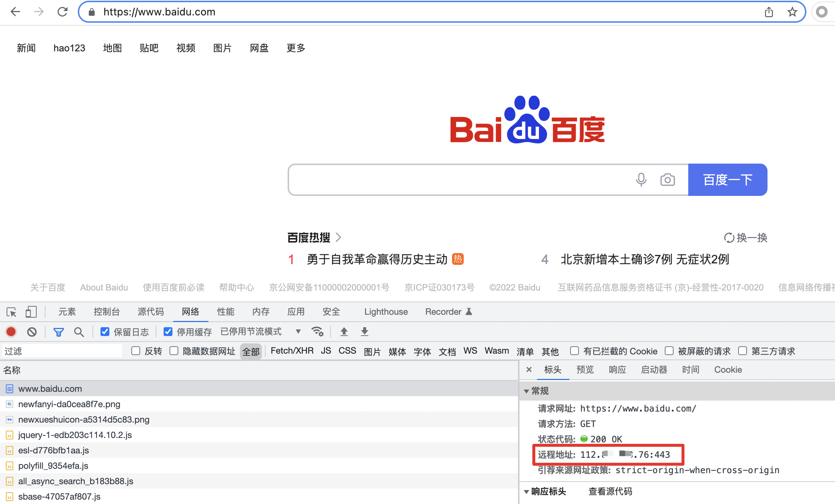Click the 百度一下 search button
This screenshot has width=835, height=504.
728,180
